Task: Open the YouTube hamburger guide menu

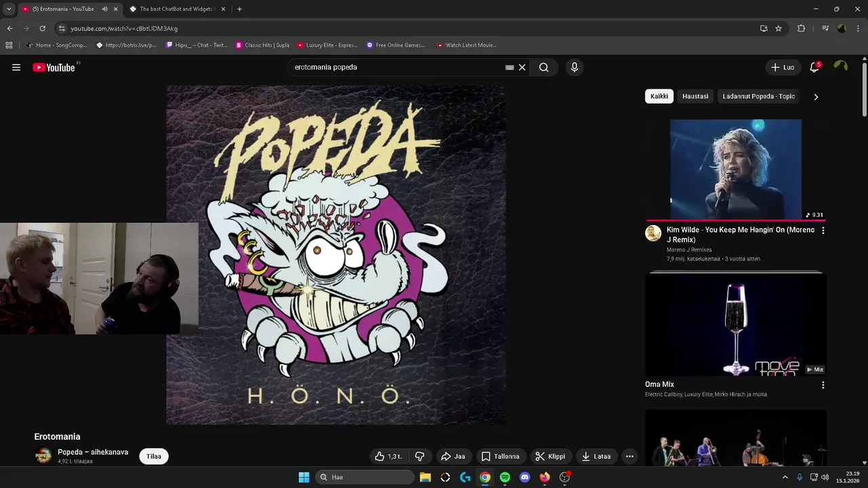Action: click(16, 67)
